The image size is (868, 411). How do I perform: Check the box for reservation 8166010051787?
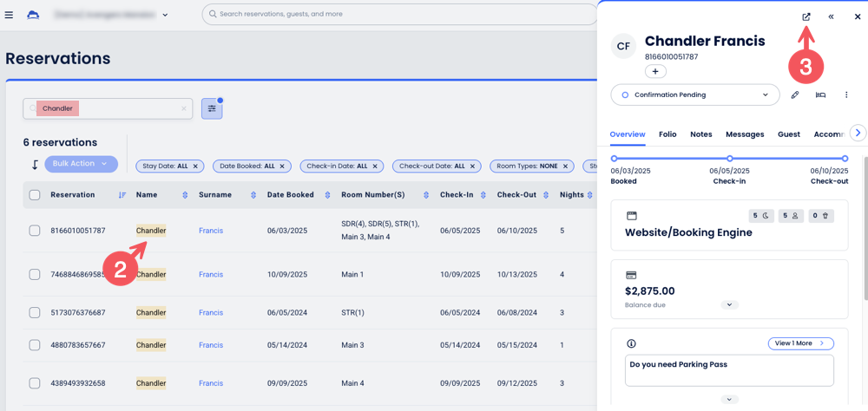35,231
